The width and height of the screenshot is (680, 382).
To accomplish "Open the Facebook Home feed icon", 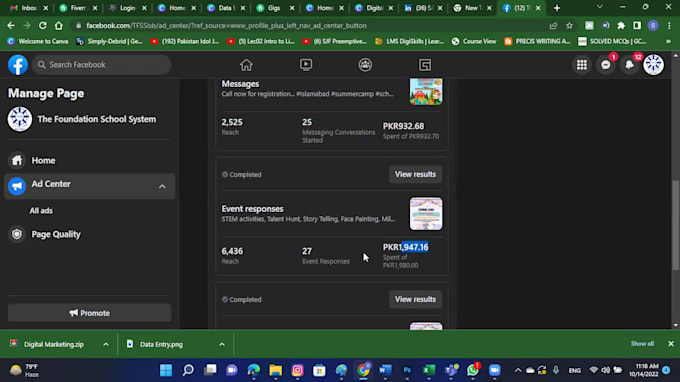I will pos(246,65).
